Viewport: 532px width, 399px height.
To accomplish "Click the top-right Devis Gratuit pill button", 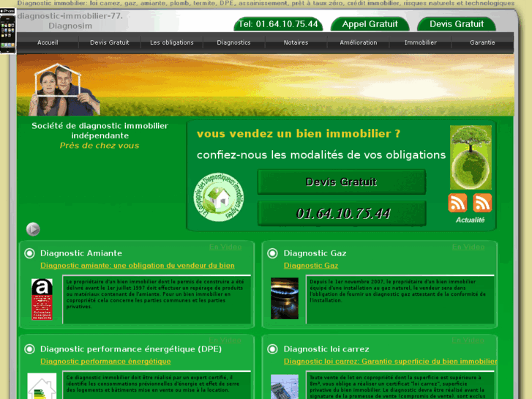I will [457, 24].
